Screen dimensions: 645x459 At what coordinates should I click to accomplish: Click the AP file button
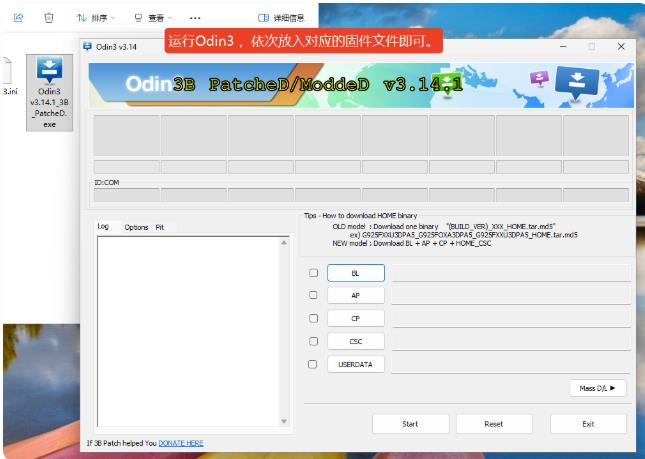[x=356, y=295]
